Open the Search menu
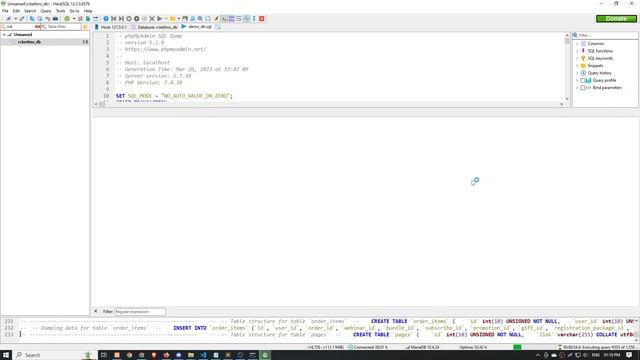 coord(30,11)
